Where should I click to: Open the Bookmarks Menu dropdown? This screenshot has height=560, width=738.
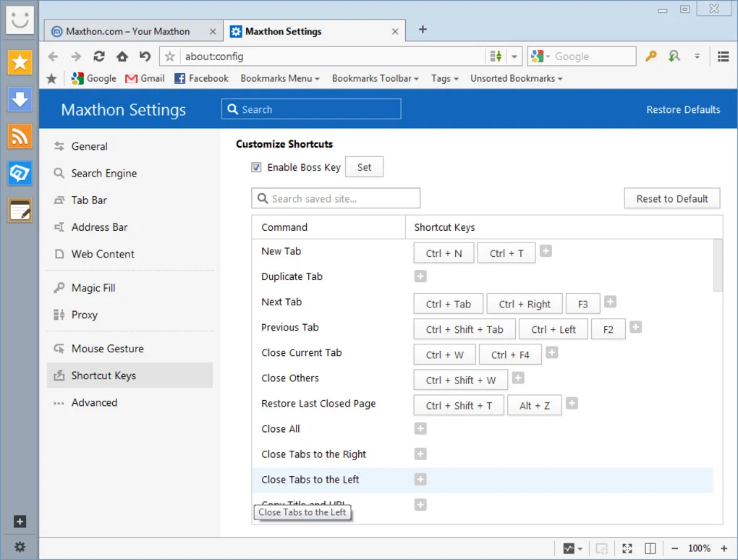tap(280, 78)
